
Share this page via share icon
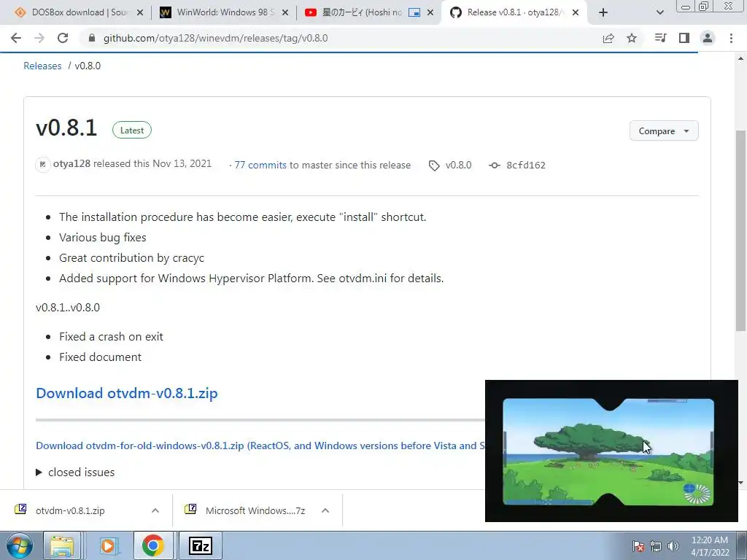coord(608,38)
